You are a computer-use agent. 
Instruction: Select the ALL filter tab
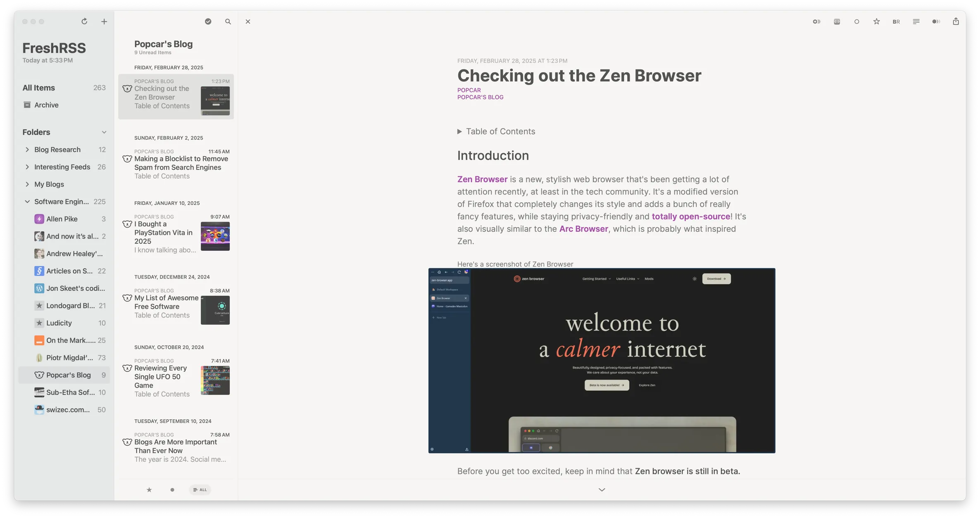pos(200,489)
